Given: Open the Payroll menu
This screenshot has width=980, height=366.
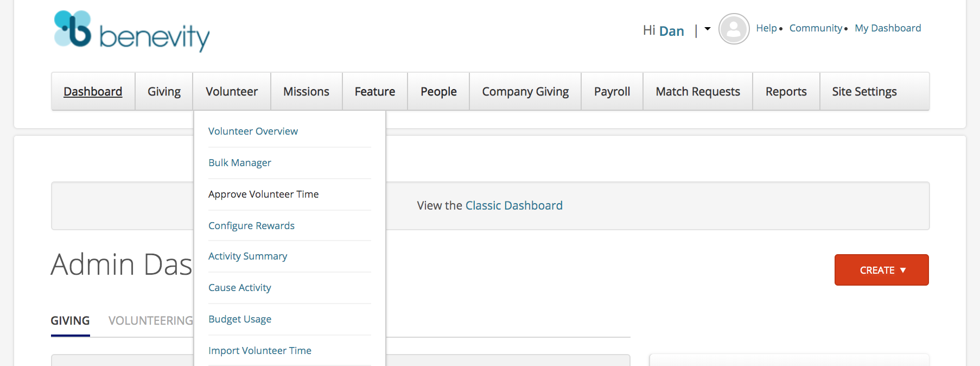Looking at the screenshot, I should pos(612,91).
